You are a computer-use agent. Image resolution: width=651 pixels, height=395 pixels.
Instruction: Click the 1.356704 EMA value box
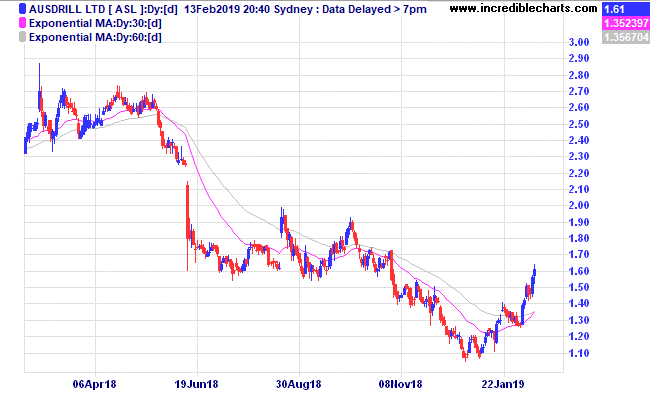tap(626, 37)
